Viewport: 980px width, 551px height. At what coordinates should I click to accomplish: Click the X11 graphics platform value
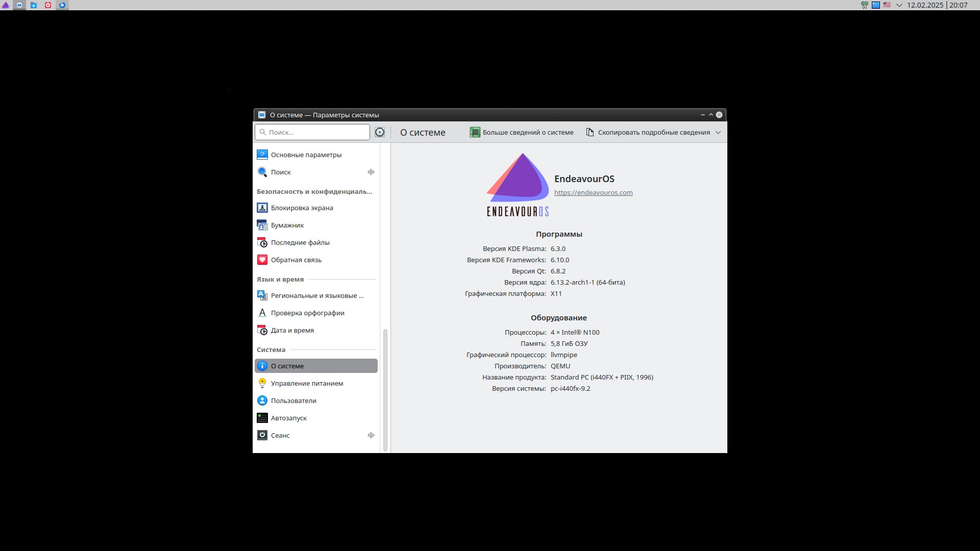point(556,293)
